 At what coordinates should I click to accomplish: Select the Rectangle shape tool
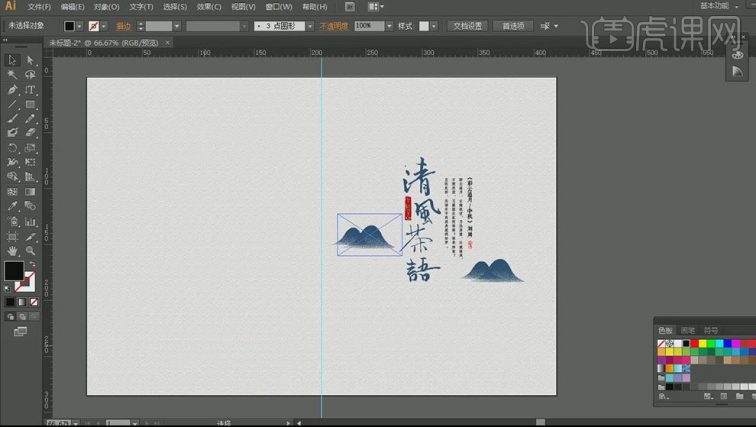point(30,104)
